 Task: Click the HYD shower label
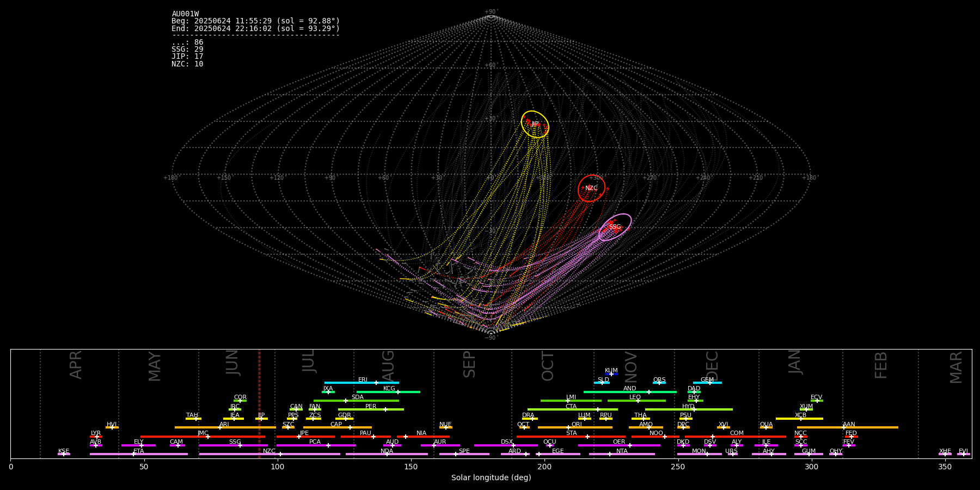point(688,407)
